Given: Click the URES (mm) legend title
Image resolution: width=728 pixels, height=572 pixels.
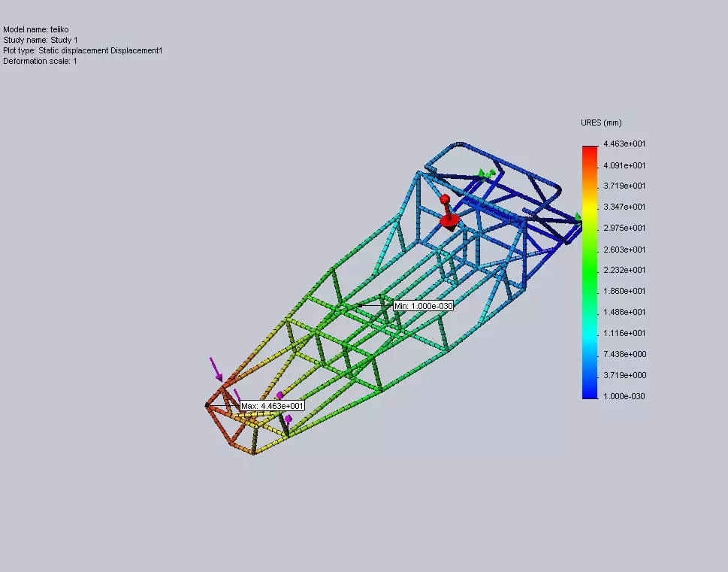Looking at the screenshot, I should 601,123.
